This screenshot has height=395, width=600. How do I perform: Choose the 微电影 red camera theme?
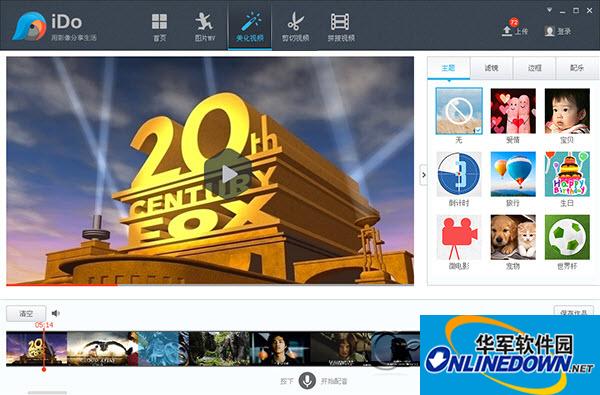tap(459, 237)
